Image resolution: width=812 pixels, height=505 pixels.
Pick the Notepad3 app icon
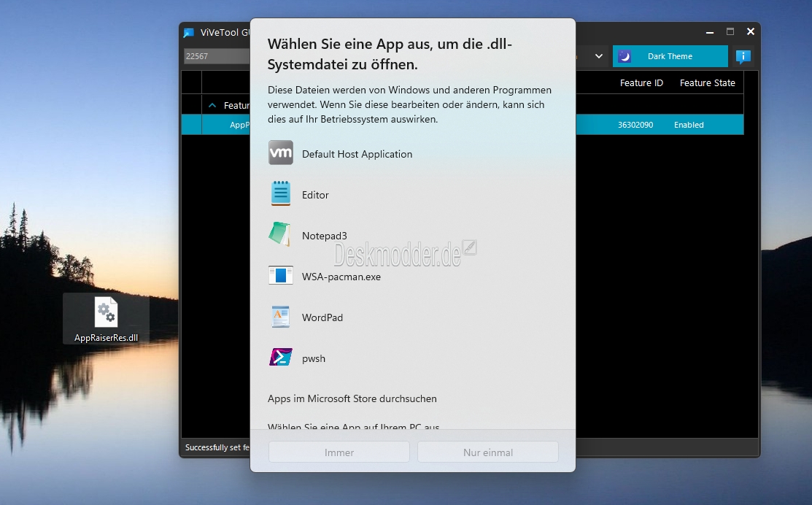(x=280, y=234)
